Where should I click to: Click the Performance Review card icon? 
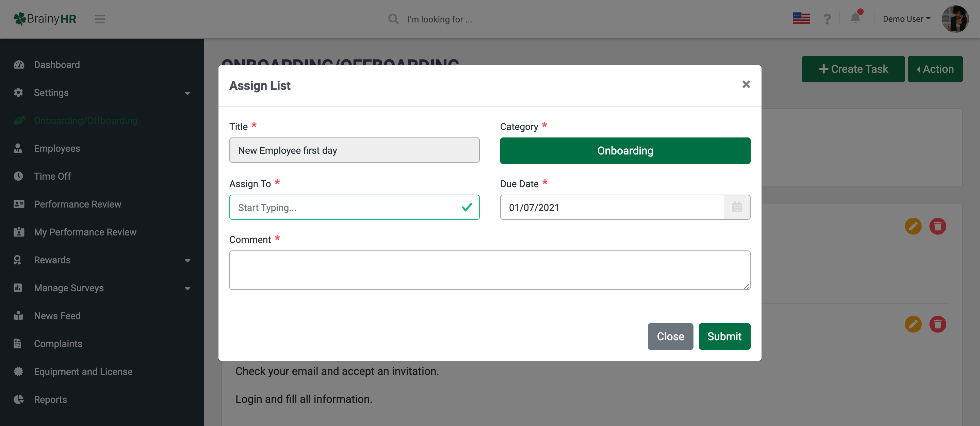pyautogui.click(x=19, y=204)
